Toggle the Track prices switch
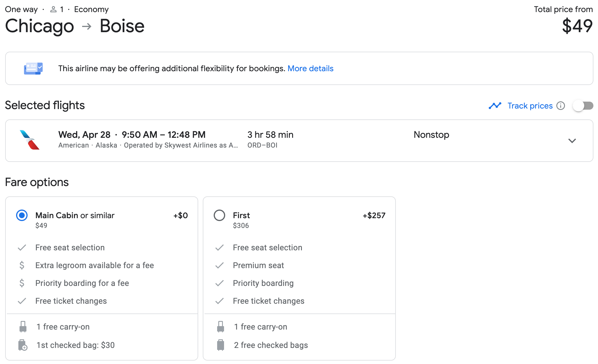598x364 pixels. point(583,106)
